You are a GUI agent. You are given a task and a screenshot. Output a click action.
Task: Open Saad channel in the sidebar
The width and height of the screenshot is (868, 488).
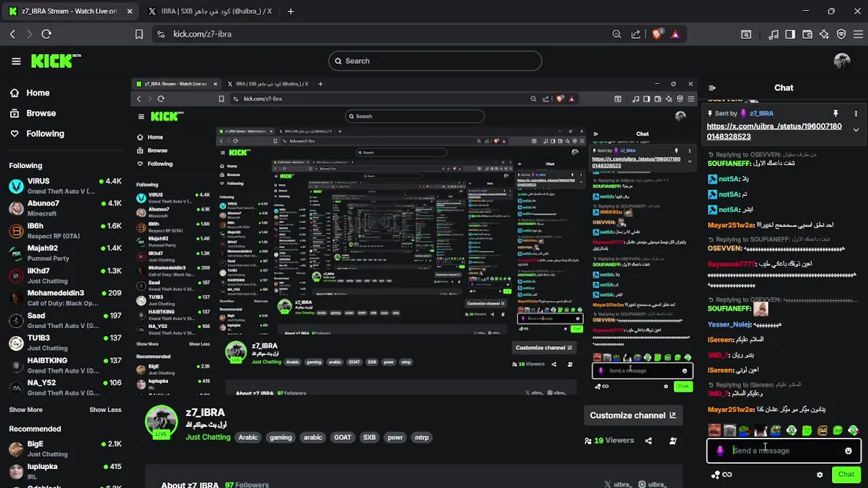pyautogui.click(x=65, y=320)
